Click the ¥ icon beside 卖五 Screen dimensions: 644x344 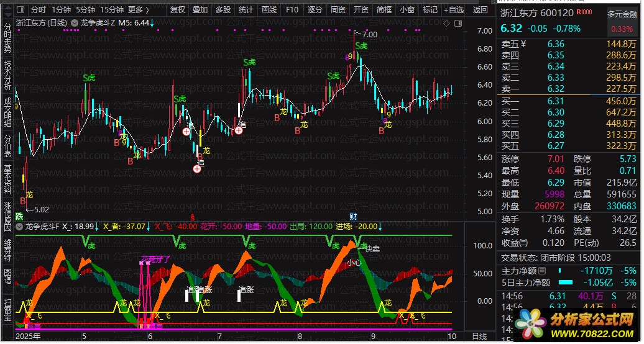[x=523, y=44]
